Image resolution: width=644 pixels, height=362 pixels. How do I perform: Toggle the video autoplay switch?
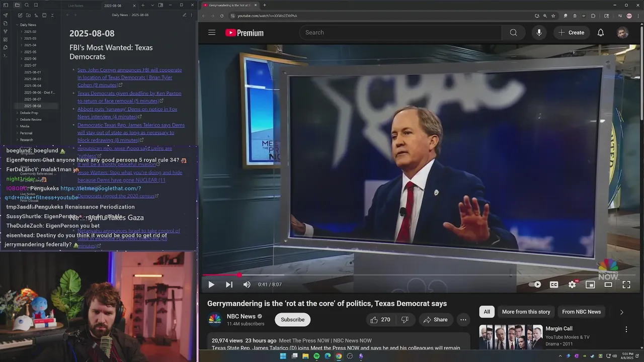point(535,285)
